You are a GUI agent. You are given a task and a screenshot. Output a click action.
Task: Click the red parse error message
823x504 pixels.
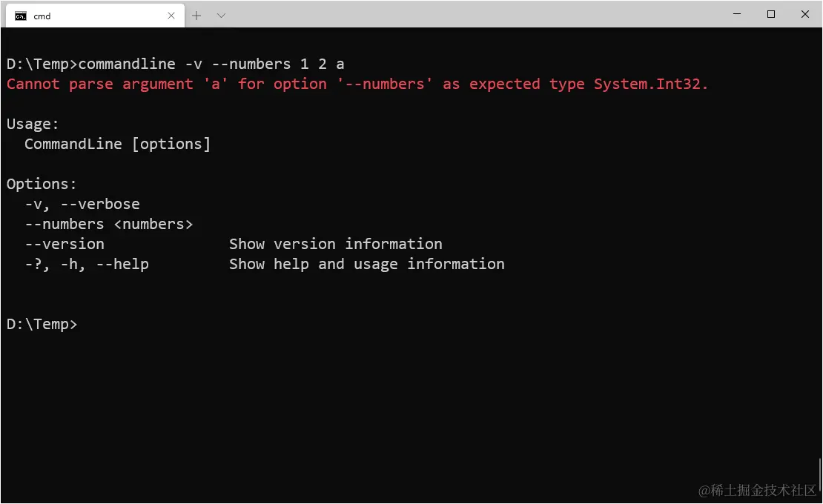pyautogui.click(x=356, y=84)
